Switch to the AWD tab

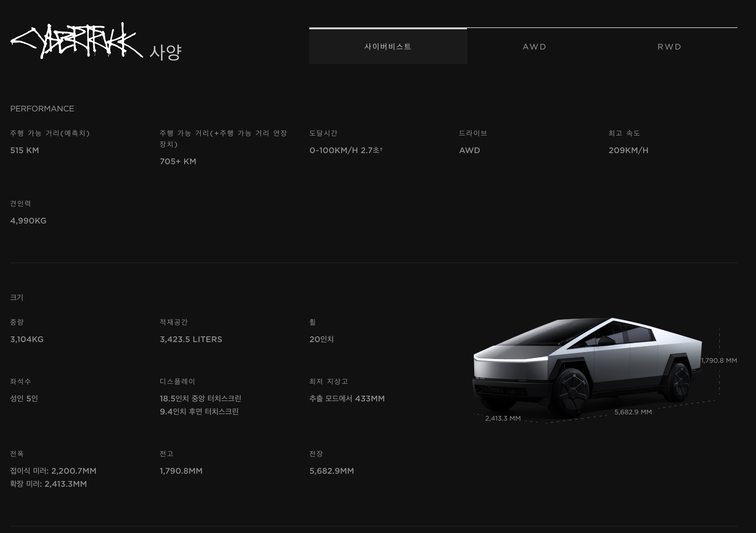[x=535, y=47]
